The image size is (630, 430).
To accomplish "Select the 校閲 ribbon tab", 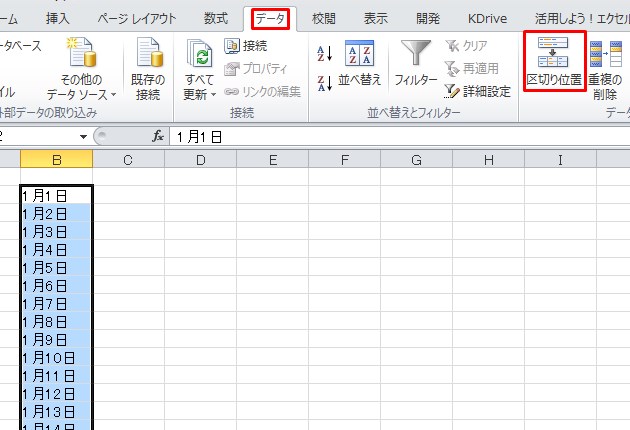I will [324, 18].
